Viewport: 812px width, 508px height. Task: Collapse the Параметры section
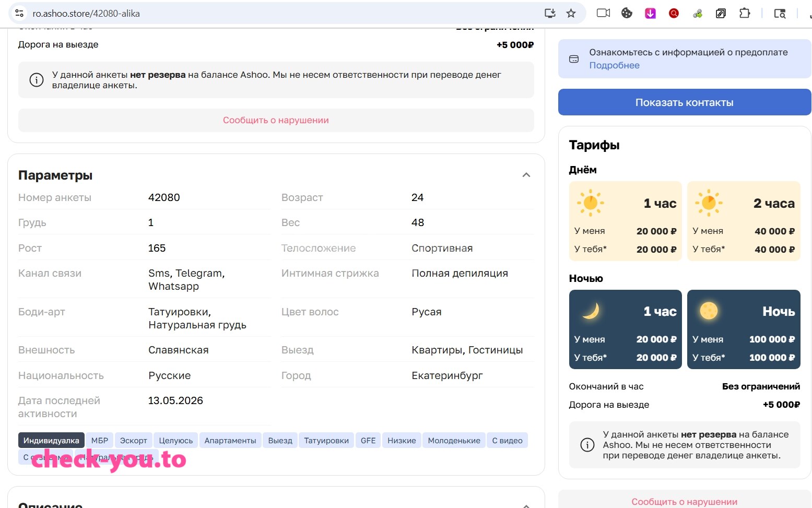[x=526, y=175]
